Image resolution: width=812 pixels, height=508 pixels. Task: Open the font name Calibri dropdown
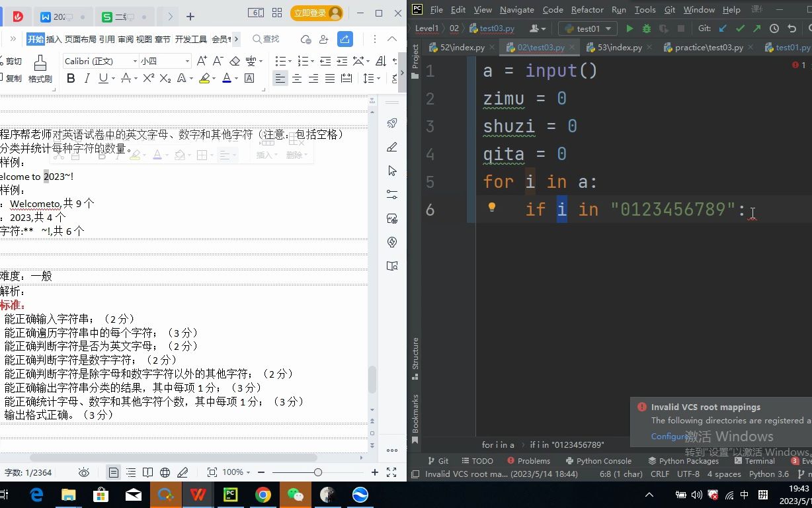[x=135, y=61]
